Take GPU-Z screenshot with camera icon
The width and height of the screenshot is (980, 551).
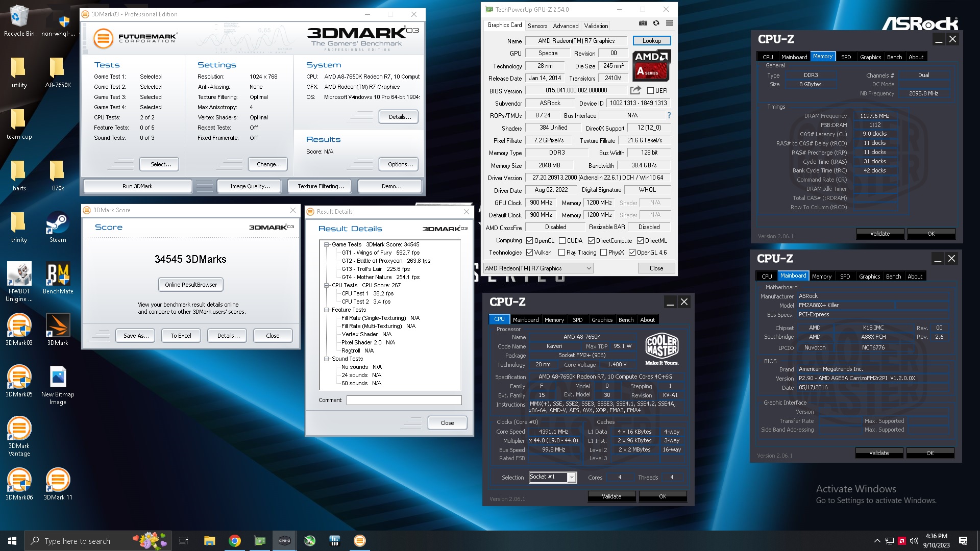coord(643,23)
